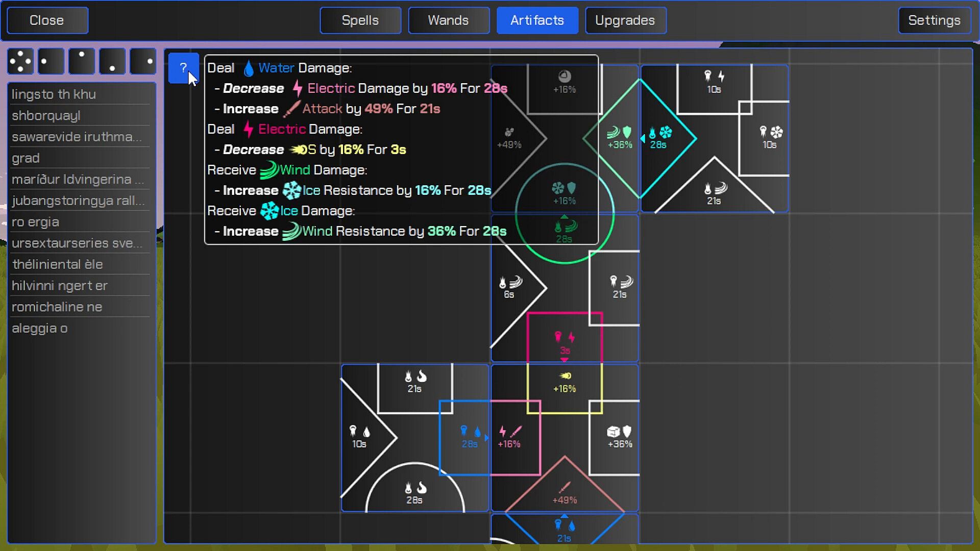Toggle the dice filter with left-side dot
Viewport: 980px width, 551px height.
coord(51,61)
